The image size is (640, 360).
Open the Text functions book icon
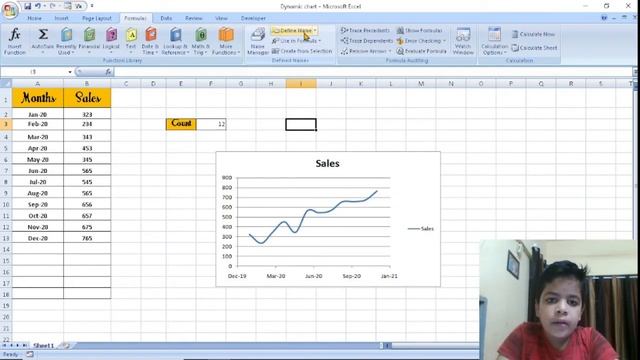click(x=131, y=35)
